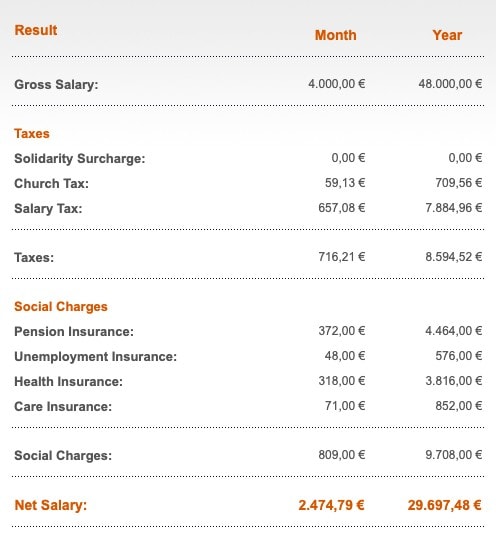Select the Year column header

447,35
